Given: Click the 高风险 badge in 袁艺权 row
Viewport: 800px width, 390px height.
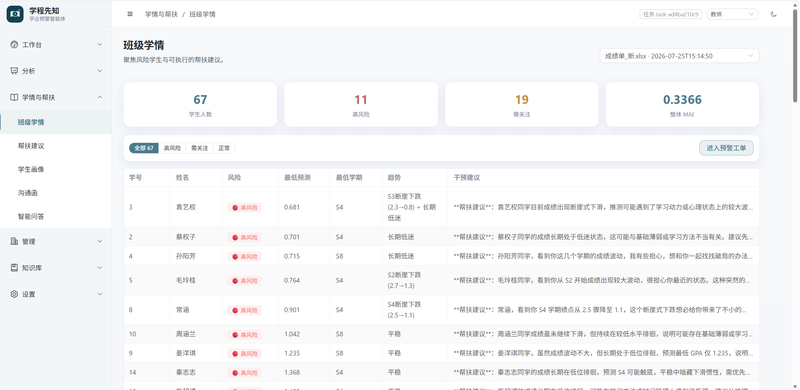Looking at the screenshot, I should point(244,207).
